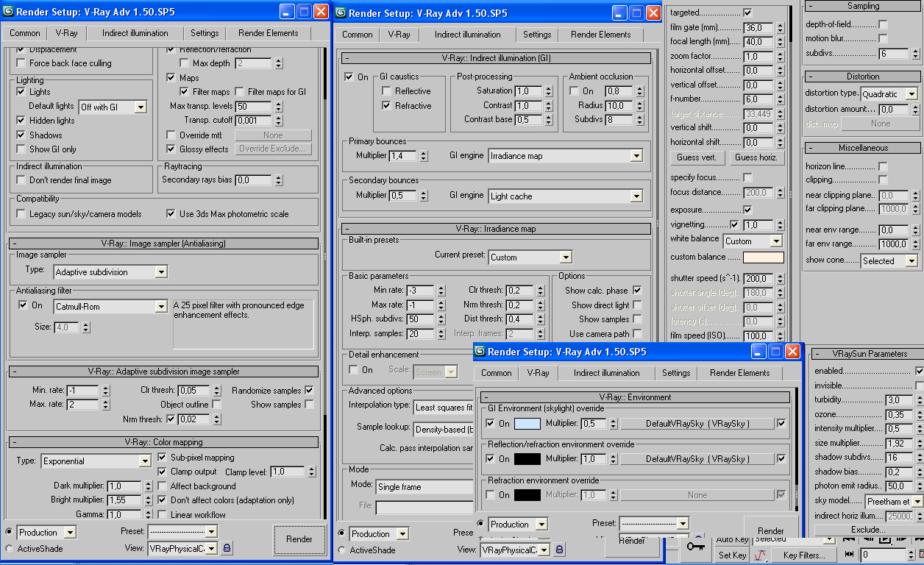Click Set Key button
Screen dimensions: 924x565
(x=733, y=555)
